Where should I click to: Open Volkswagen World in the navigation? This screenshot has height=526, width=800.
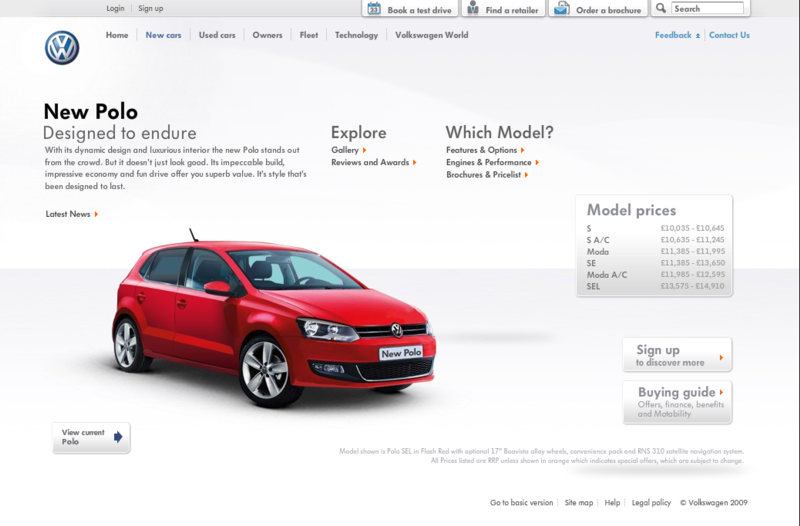pos(432,35)
